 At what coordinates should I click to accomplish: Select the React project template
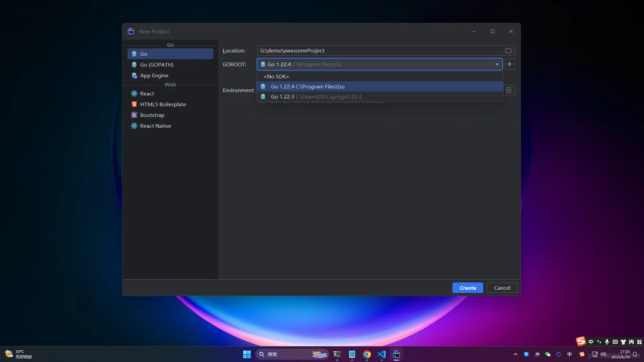(170, 93)
